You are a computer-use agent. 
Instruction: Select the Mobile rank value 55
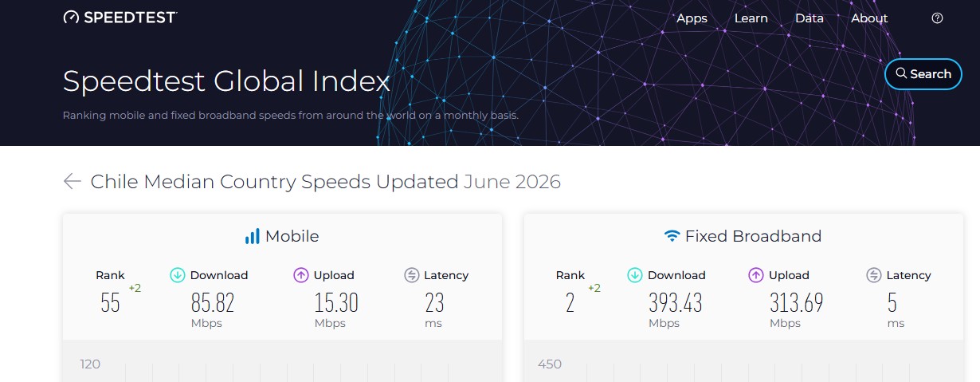point(110,303)
